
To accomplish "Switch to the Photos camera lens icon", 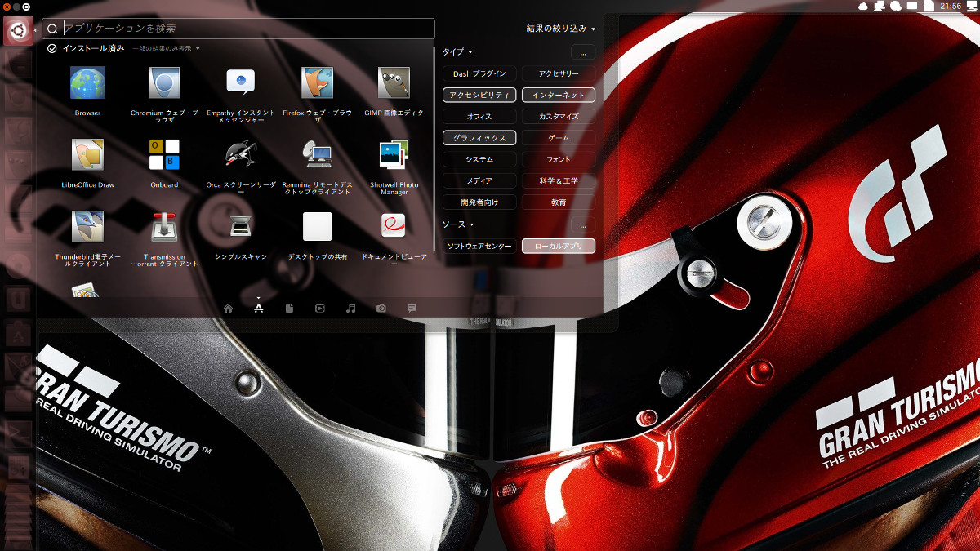I will pos(381,308).
